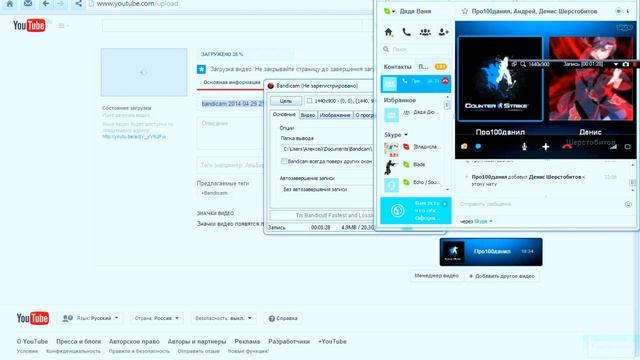The width and height of the screenshot is (640, 360).
Task: Click browser home button
Action: [10, 4]
